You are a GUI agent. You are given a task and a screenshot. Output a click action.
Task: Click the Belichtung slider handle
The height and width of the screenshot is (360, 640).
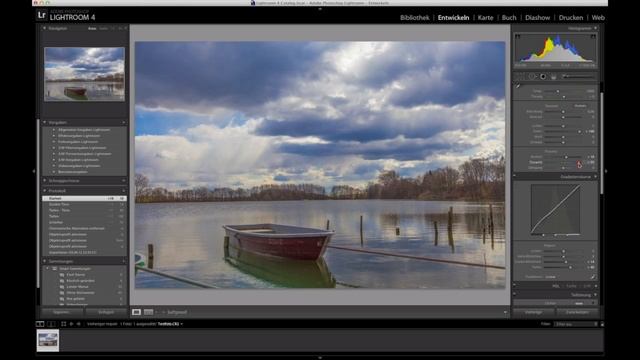pyautogui.click(x=563, y=111)
